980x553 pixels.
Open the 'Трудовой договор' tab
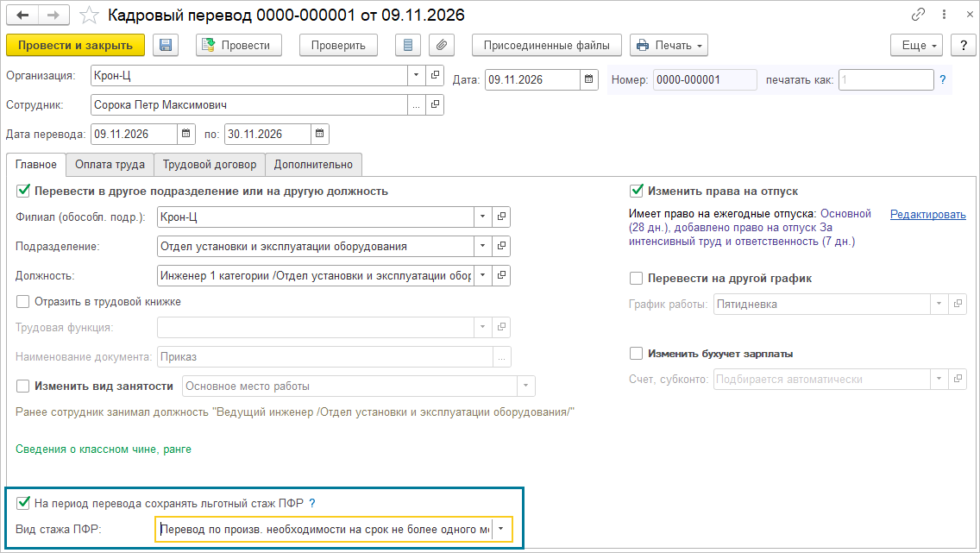point(210,164)
